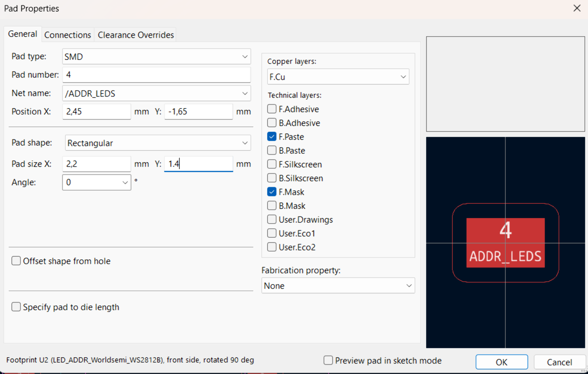The image size is (588, 374).
Task: Disable the F.Mask layer checkbox
Action: (272, 192)
